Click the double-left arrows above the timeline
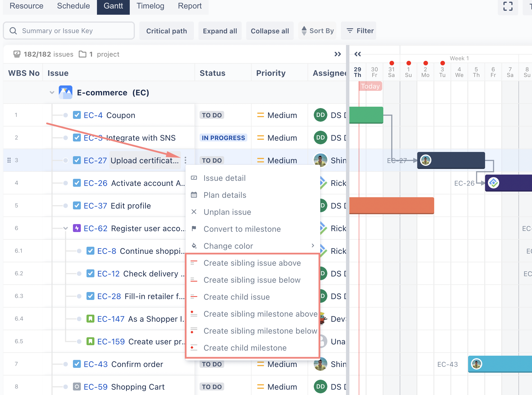The width and height of the screenshot is (532, 395). 358,54
